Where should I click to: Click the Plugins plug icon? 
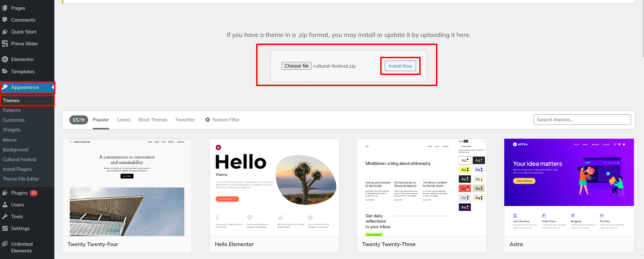point(5,193)
